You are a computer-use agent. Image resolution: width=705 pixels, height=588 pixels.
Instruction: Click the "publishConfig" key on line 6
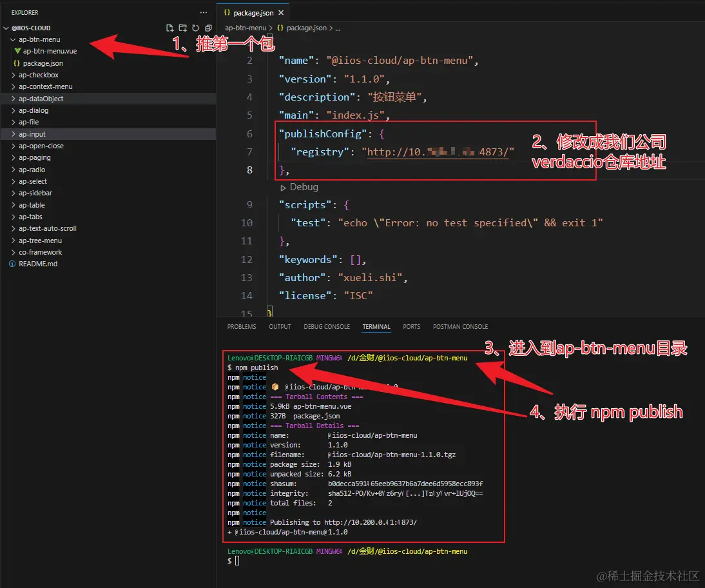click(322, 134)
